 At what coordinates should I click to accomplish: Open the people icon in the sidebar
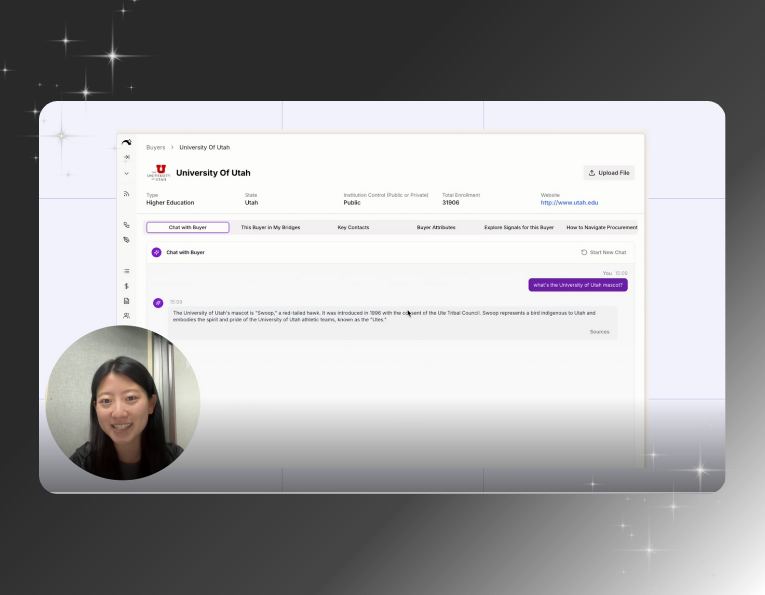[x=126, y=316]
